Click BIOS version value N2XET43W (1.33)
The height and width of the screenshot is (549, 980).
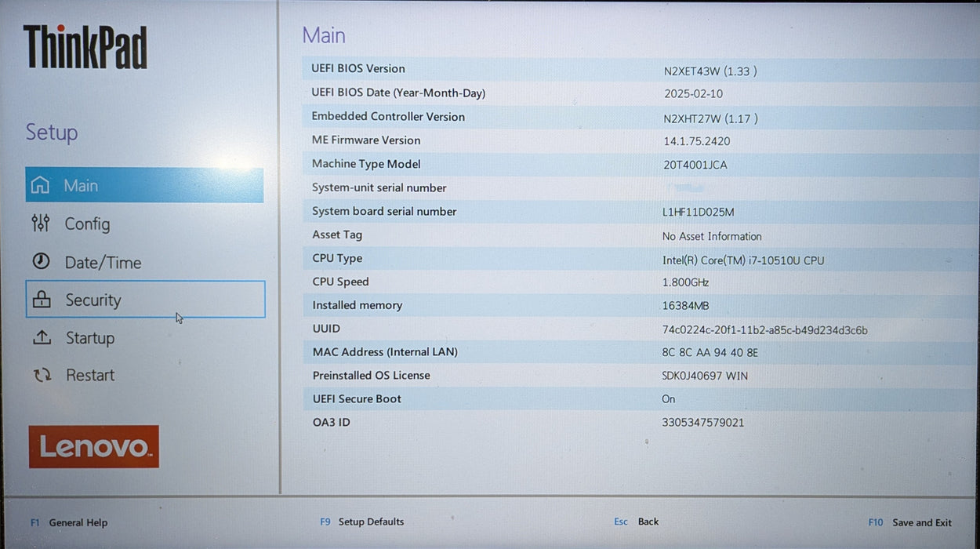pos(710,71)
